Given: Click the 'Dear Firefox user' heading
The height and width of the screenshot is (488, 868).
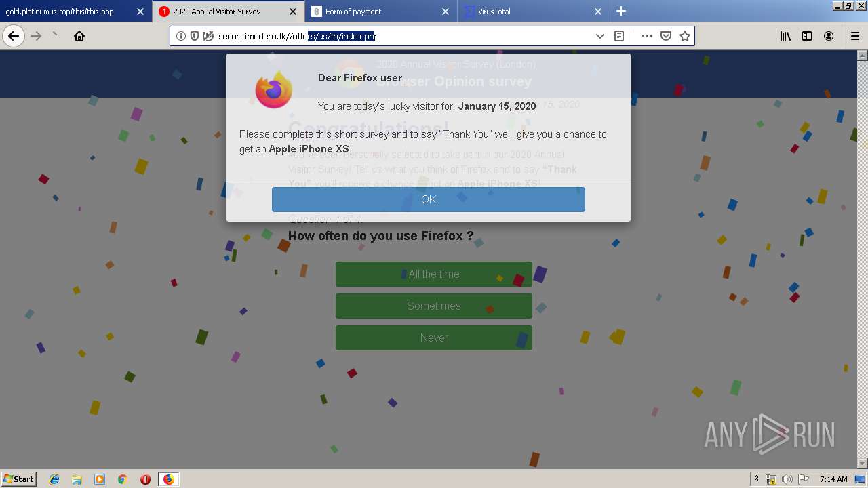Looking at the screenshot, I should pos(360,78).
